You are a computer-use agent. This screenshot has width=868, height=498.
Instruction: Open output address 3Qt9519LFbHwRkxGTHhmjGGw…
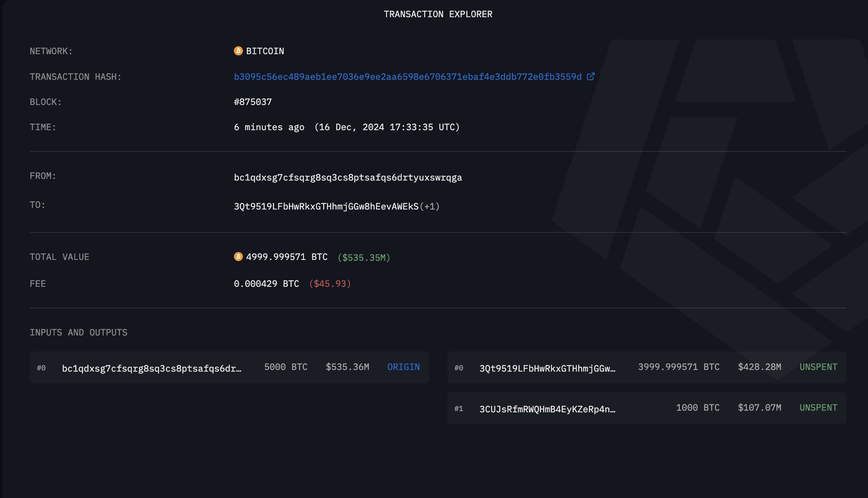point(547,368)
